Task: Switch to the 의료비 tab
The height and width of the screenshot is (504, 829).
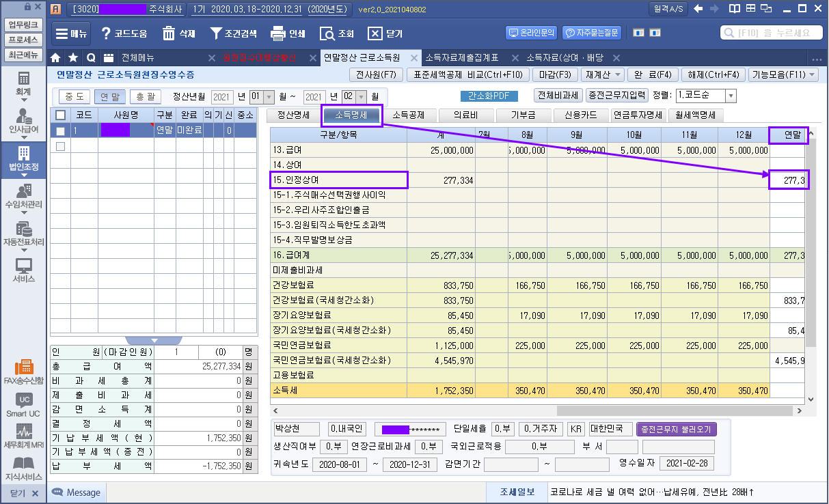Action: [x=467, y=115]
